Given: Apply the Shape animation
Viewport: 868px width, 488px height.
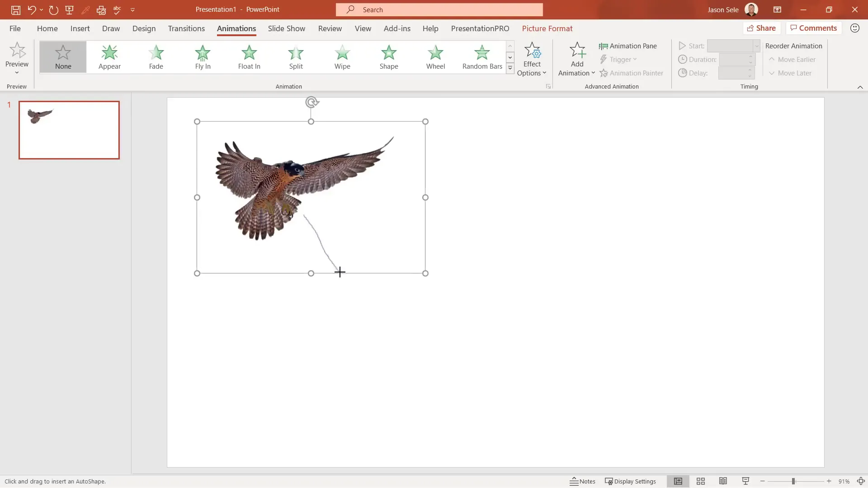Looking at the screenshot, I should click(389, 57).
